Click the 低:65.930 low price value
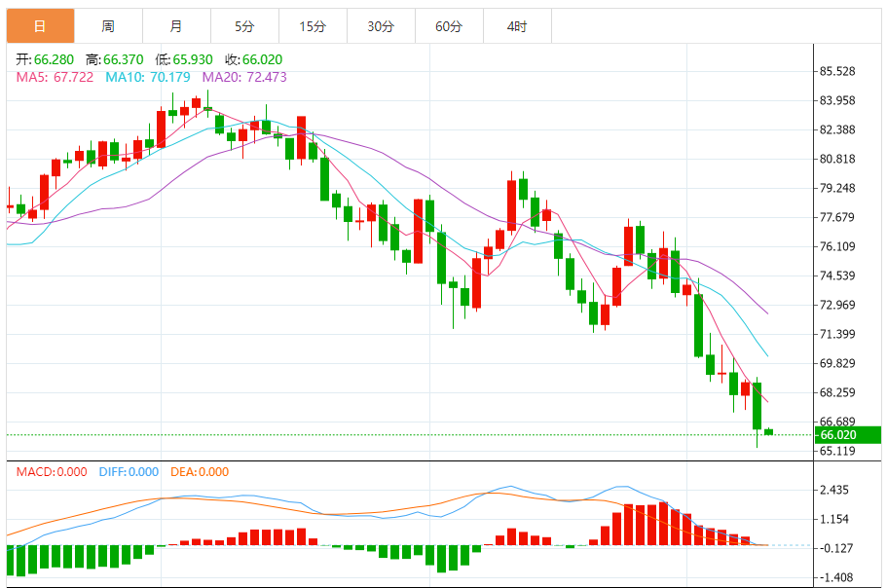The height and width of the screenshot is (588, 887). [184, 59]
